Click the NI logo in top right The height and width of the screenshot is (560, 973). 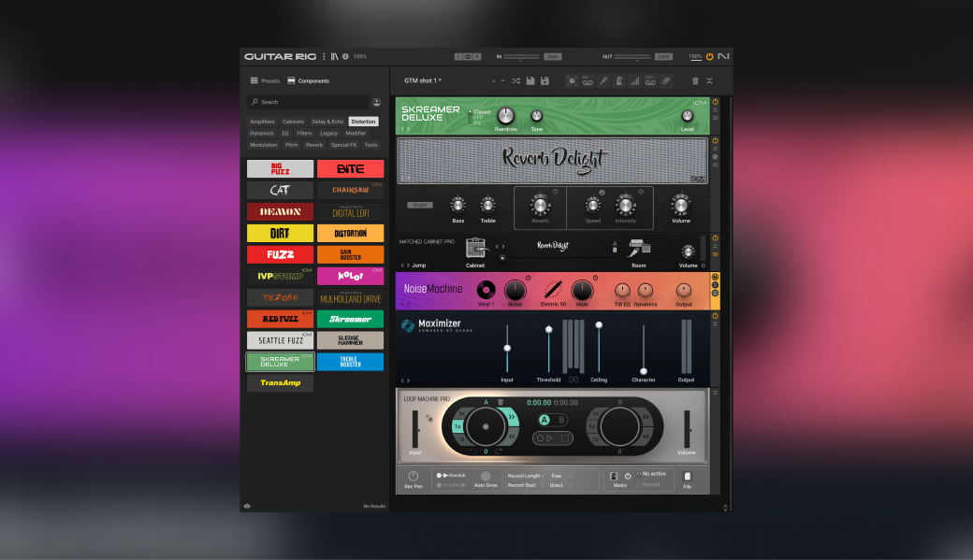(x=723, y=56)
